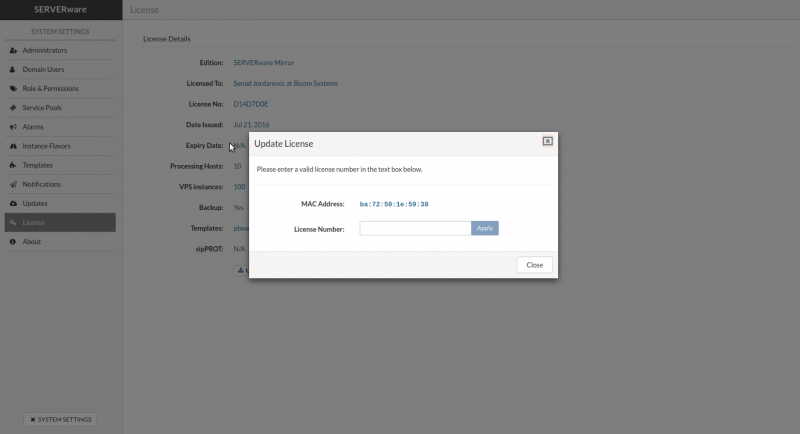Click the Alarms megaphone icon
800x434 pixels.
click(13, 127)
